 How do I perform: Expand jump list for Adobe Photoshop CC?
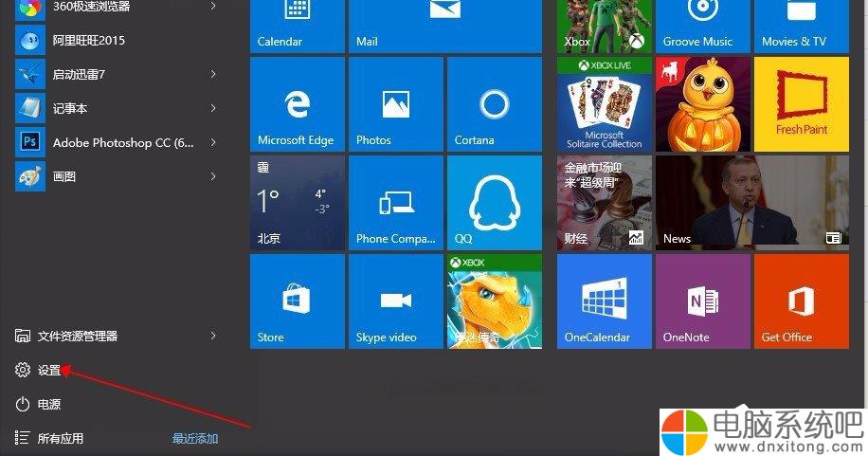[x=213, y=142]
